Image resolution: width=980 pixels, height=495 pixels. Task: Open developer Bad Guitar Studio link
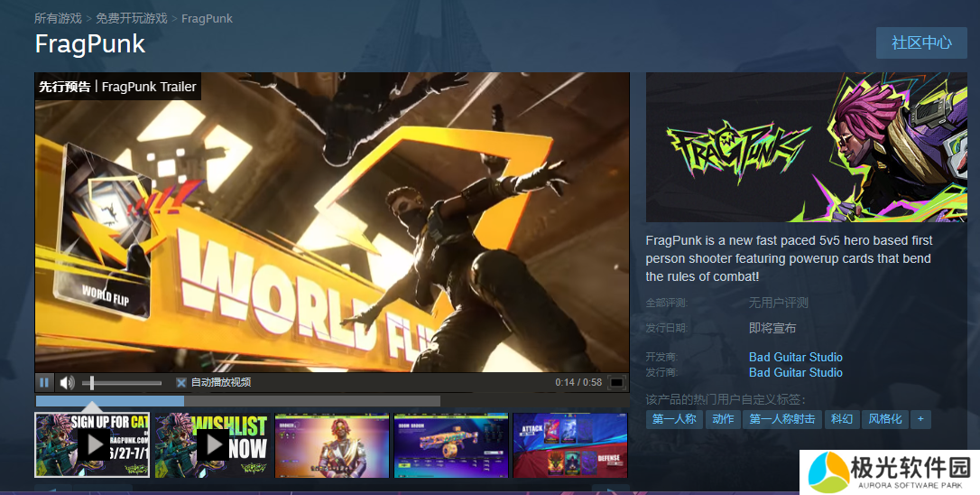(795, 357)
